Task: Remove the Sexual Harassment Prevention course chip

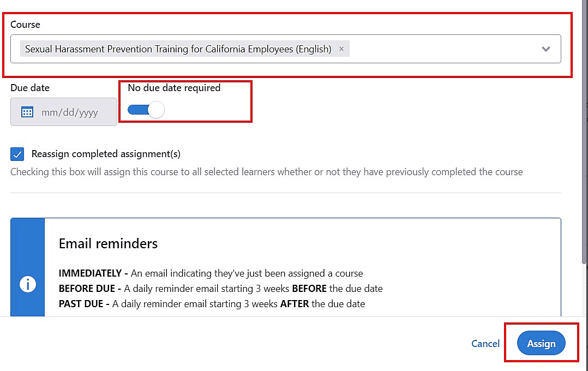Action: [341, 49]
